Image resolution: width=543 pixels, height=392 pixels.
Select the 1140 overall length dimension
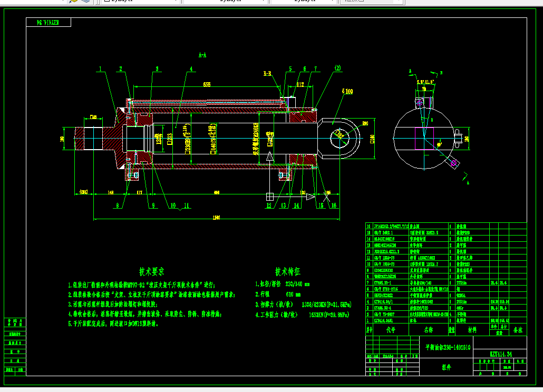click(216, 217)
